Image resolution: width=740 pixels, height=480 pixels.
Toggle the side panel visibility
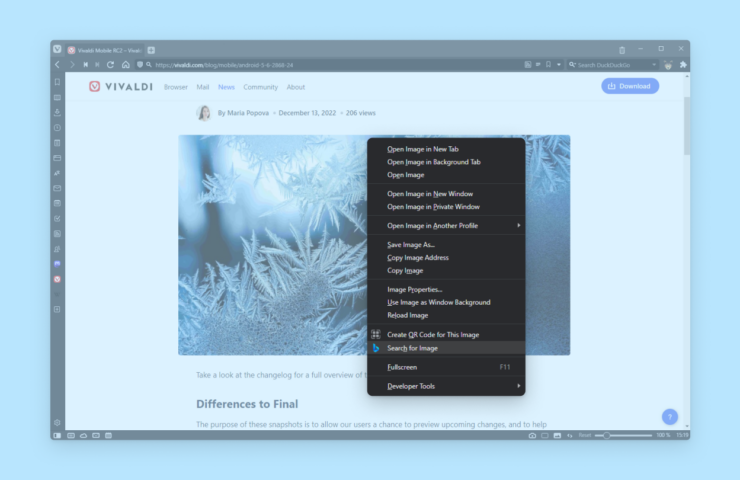click(57, 435)
